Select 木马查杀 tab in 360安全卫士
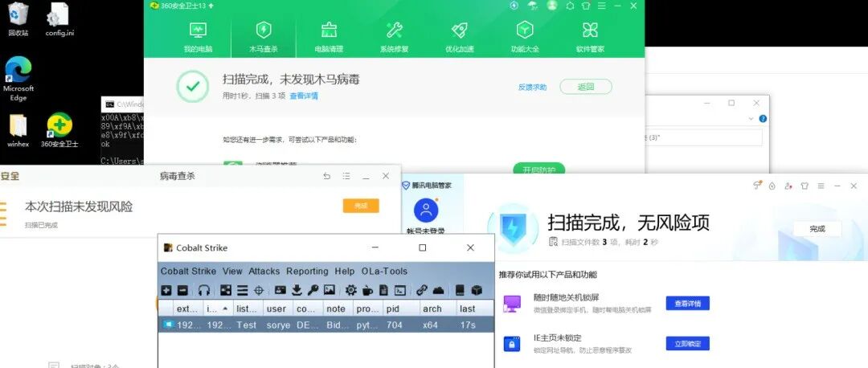Screen dimensions: 868x368 pyautogui.click(x=264, y=38)
